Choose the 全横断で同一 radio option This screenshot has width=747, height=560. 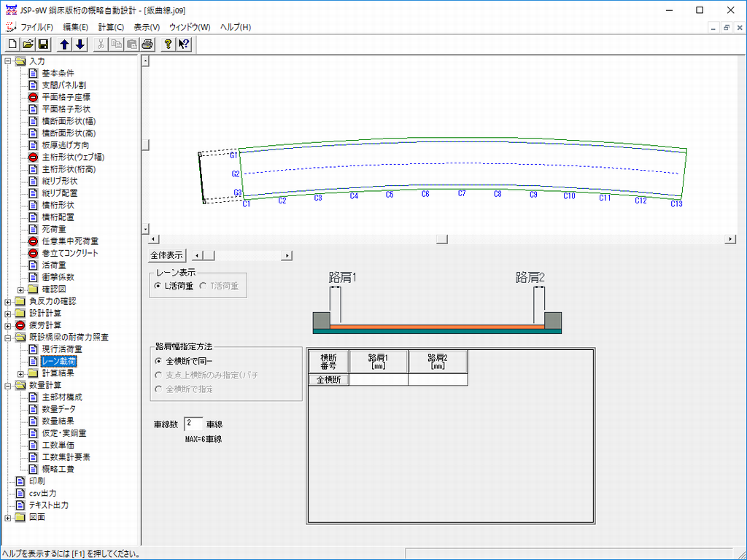(x=158, y=360)
